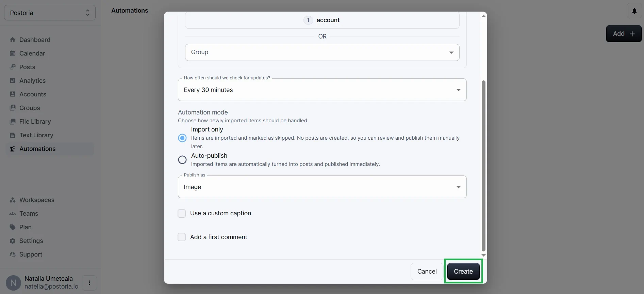
Task: Click the dialog vertical scrollbar thumb
Action: coord(483,166)
